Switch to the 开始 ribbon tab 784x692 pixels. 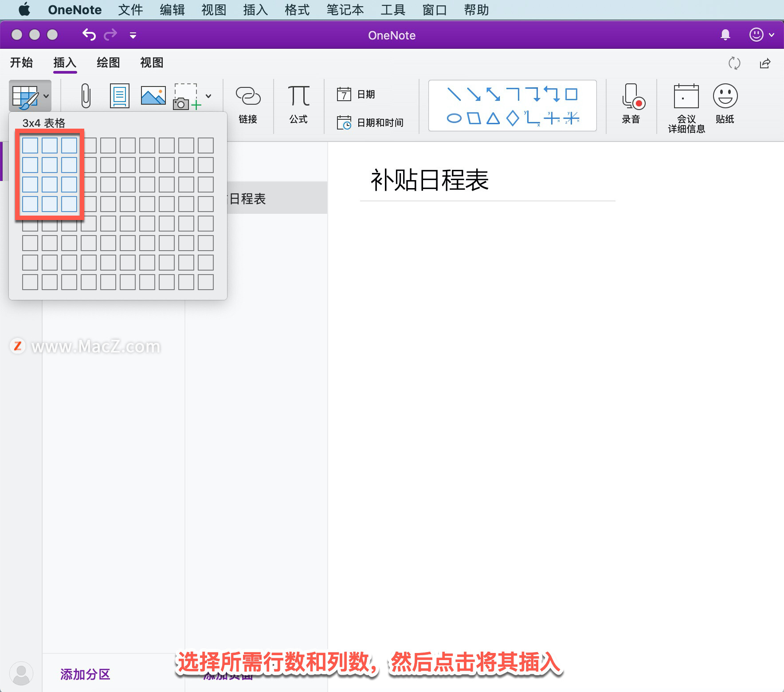(21, 63)
